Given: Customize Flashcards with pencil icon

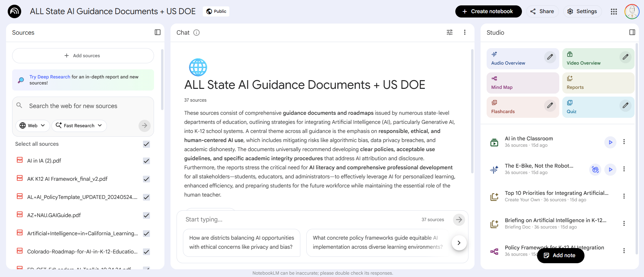Looking at the screenshot, I should 550,105.
